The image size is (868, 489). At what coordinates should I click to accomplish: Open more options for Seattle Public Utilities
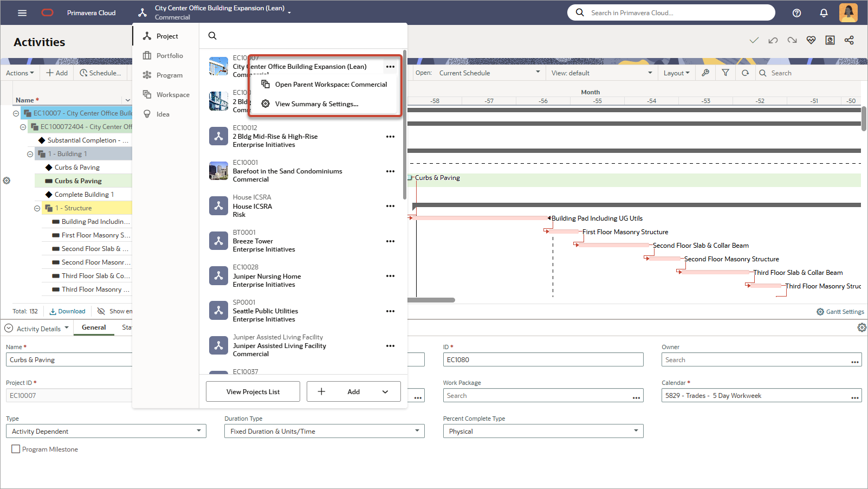[390, 311]
